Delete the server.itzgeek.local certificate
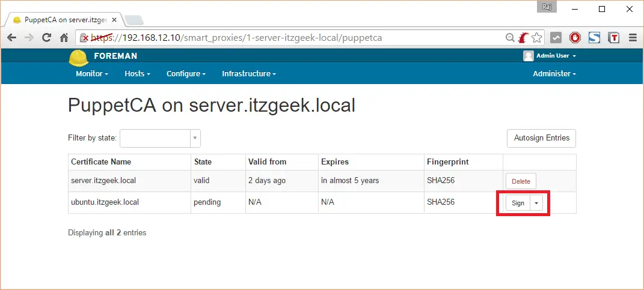 [x=521, y=181]
